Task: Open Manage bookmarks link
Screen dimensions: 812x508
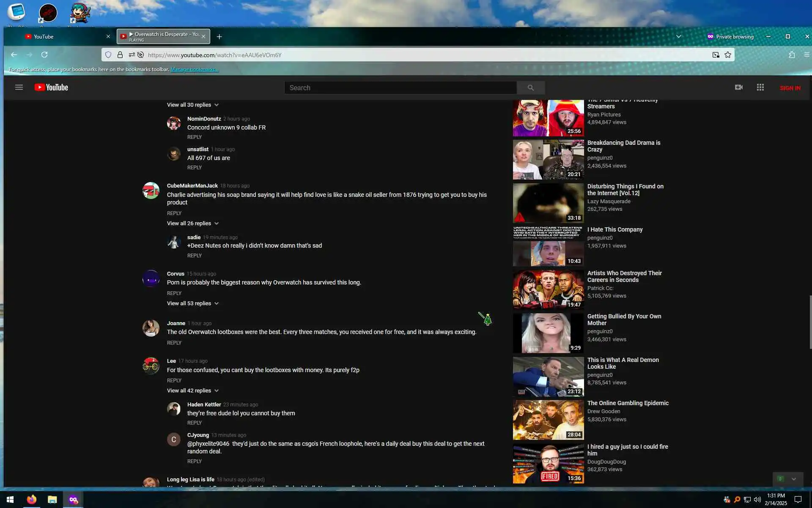Action: click(x=194, y=69)
